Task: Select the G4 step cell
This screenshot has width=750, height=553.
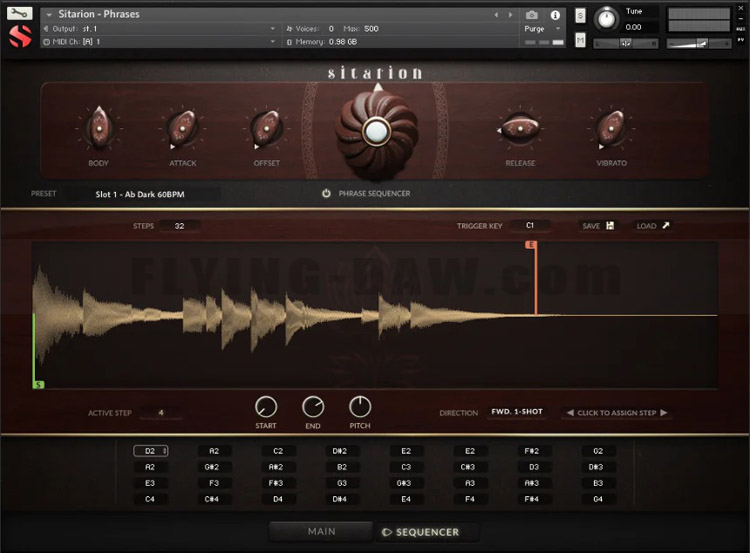Action: (598, 499)
